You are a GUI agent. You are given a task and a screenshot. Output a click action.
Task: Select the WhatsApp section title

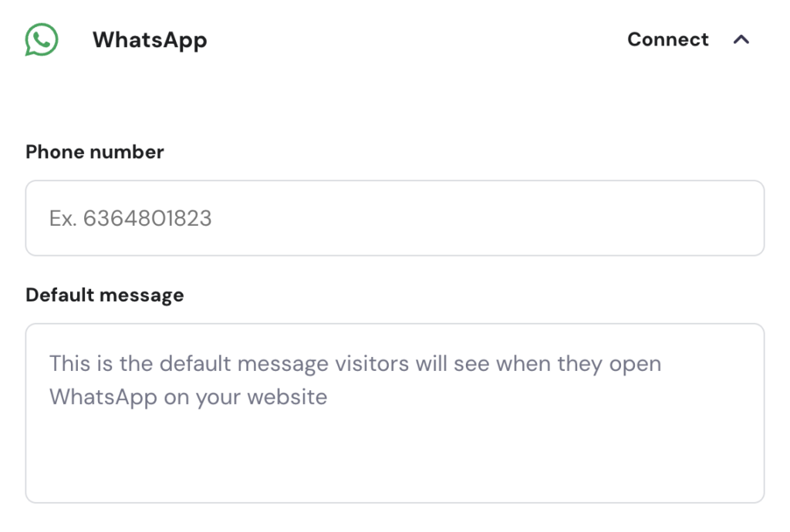tap(150, 39)
